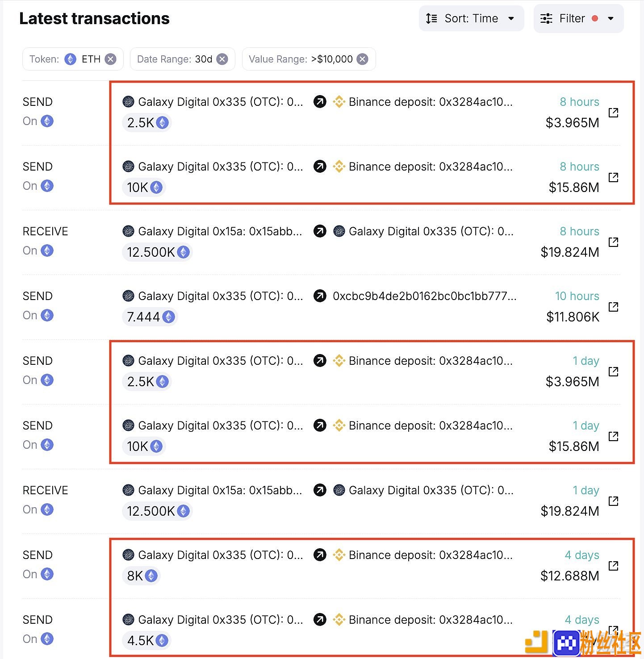644x659 pixels.
Task: Open external link for 8 hours $15.86M transaction
Action: [614, 177]
